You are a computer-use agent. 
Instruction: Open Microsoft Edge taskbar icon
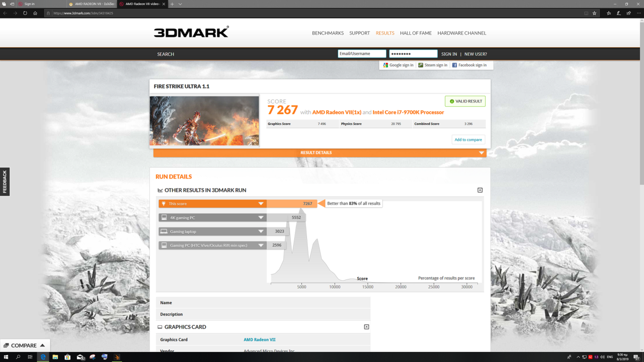click(43, 357)
